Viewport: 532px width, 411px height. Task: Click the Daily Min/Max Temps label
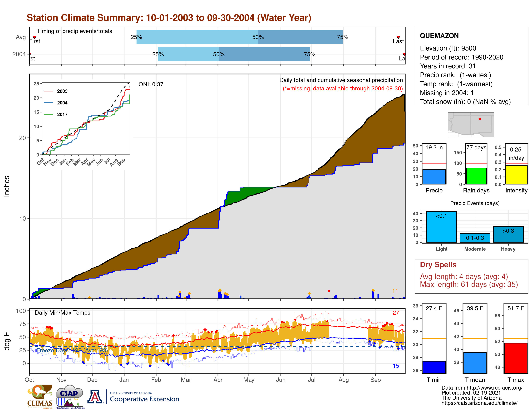[63, 313]
